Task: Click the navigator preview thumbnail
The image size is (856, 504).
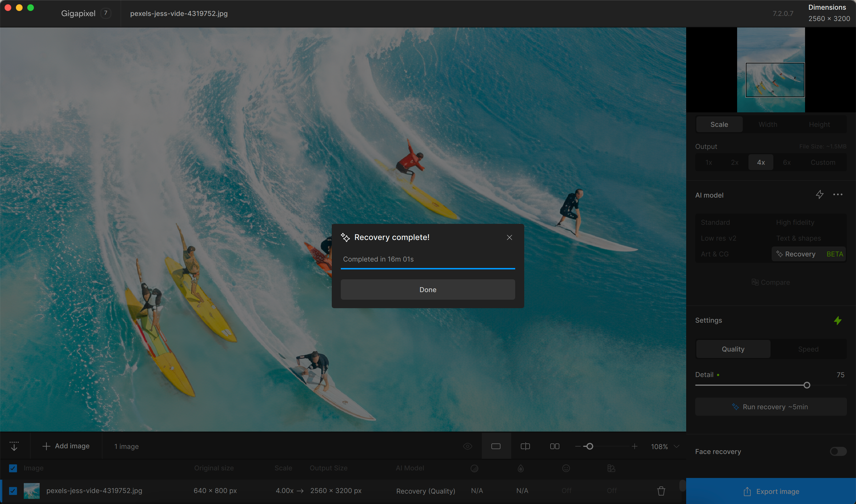Action: pos(771,70)
